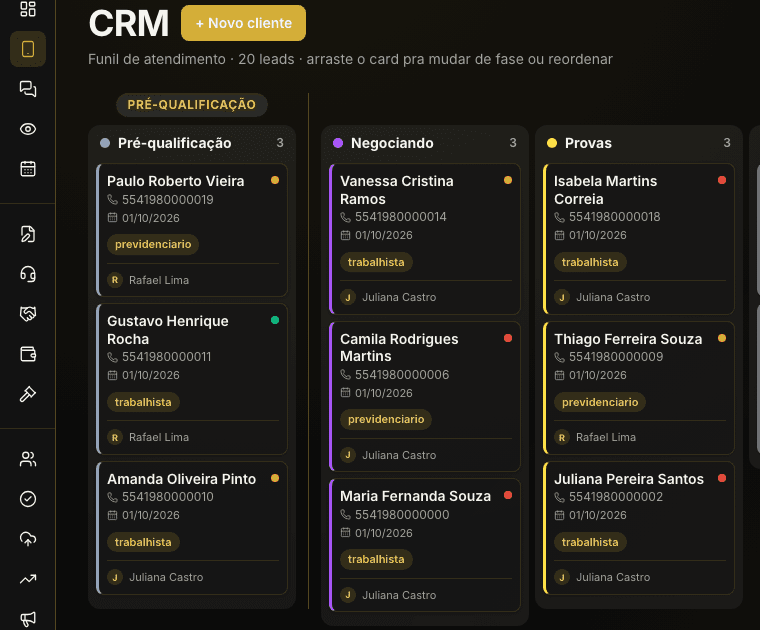Click the yellow dot beside Provas header

[x=552, y=143]
